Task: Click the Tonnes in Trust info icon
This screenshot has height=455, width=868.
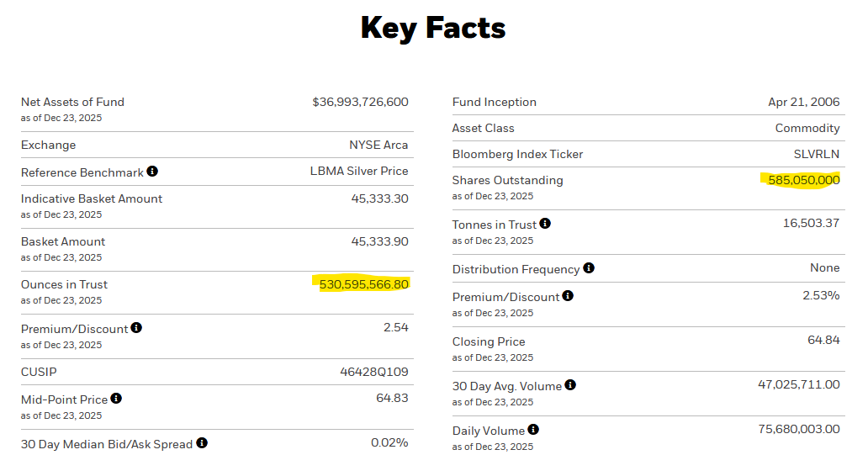Action: point(545,224)
